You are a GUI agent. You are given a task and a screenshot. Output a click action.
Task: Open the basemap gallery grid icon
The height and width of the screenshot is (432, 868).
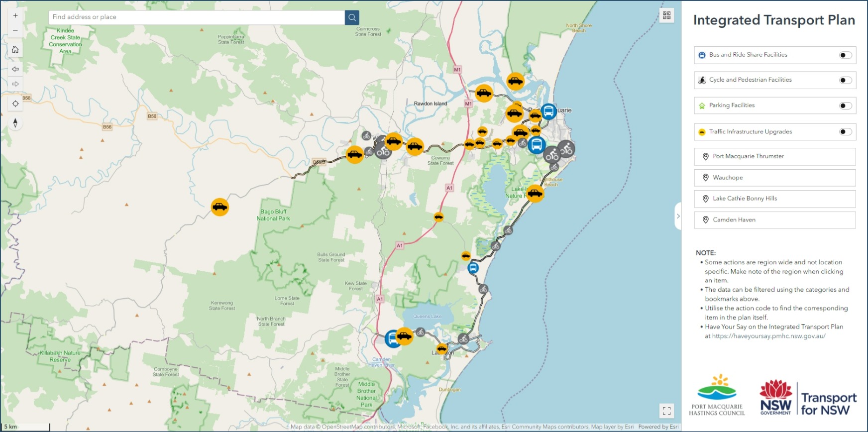pyautogui.click(x=666, y=15)
